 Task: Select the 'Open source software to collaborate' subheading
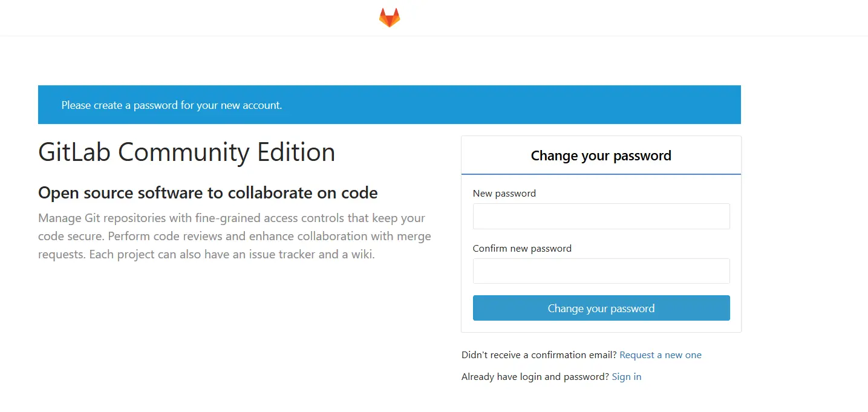tap(207, 193)
